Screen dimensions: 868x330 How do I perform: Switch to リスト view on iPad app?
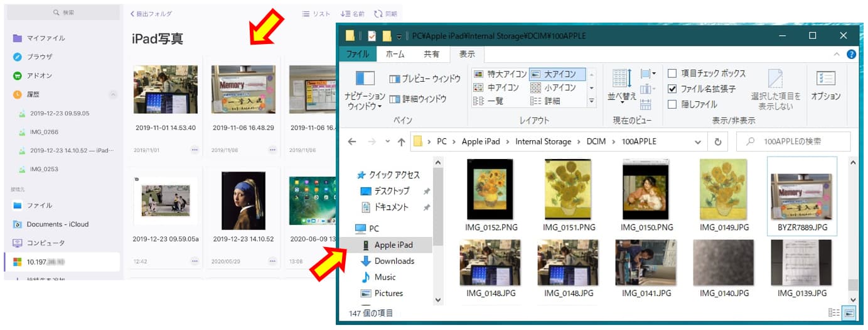coord(316,14)
